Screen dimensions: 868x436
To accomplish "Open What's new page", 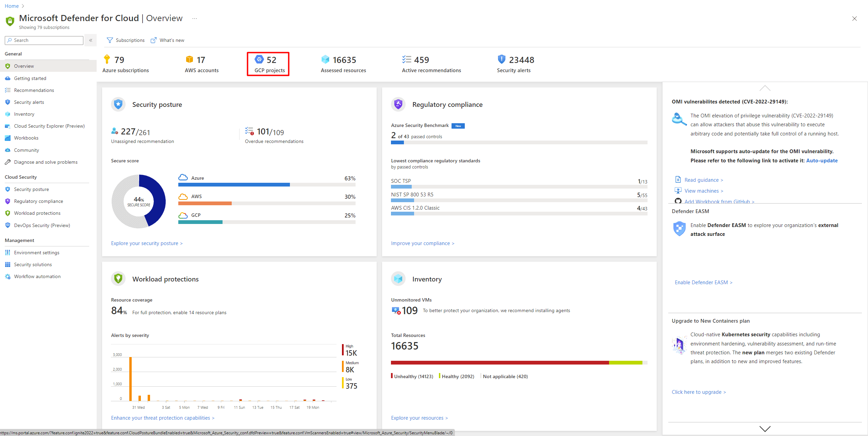I will pos(167,40).
